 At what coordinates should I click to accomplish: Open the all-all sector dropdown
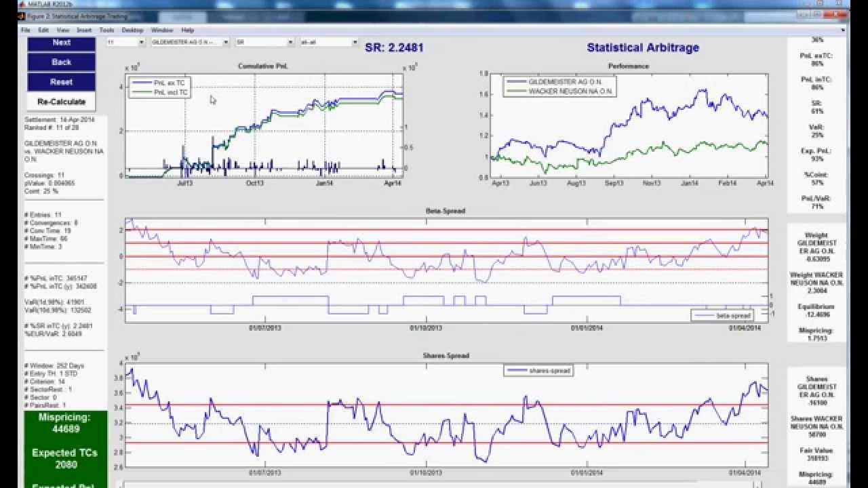click(x=329, y=42)
